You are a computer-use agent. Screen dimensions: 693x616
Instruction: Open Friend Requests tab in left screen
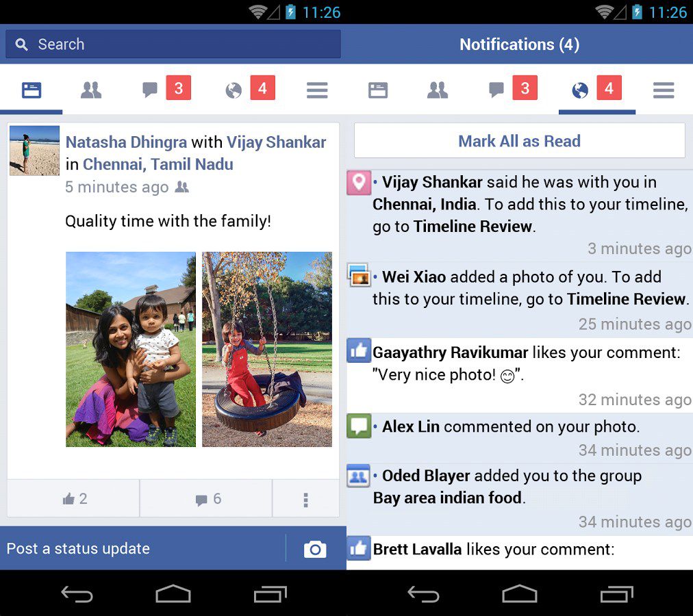(x=91, y=90)
